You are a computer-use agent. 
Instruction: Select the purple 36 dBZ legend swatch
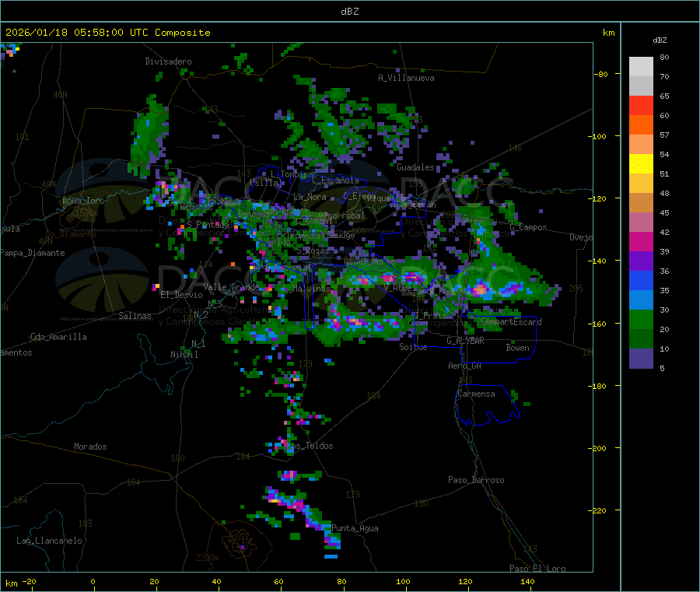click(641, 261)
